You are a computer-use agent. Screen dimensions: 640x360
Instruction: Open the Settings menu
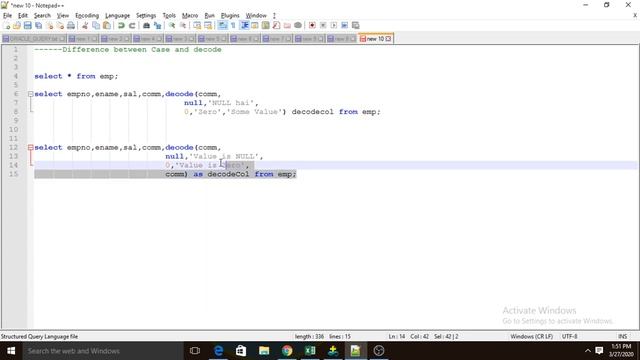[146, 16]
